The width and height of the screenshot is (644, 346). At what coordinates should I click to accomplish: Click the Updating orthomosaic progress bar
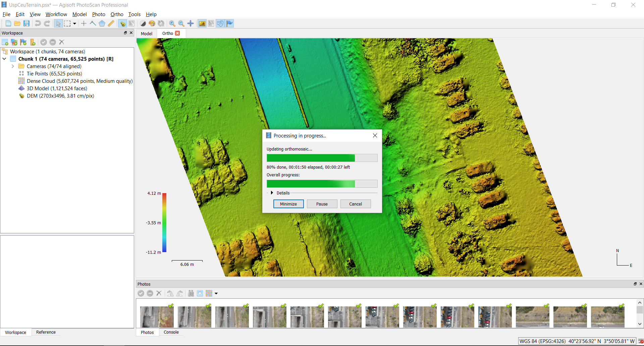(322, 158)
